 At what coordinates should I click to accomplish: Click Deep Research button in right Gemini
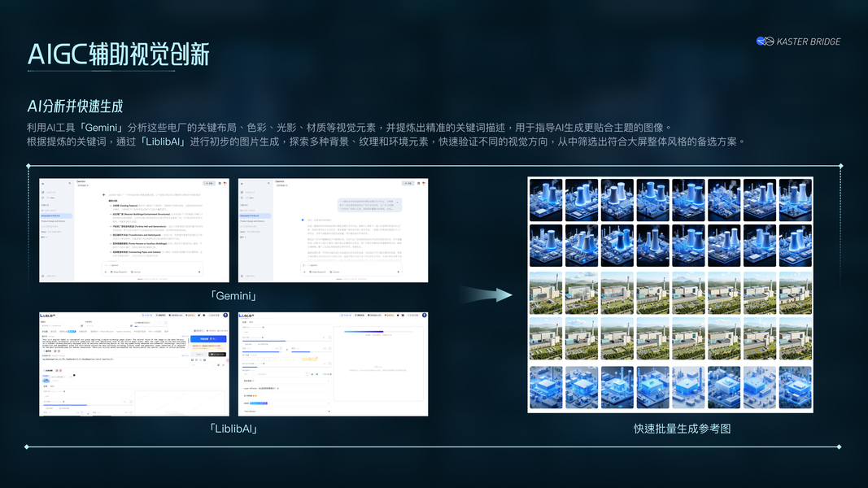317,272
